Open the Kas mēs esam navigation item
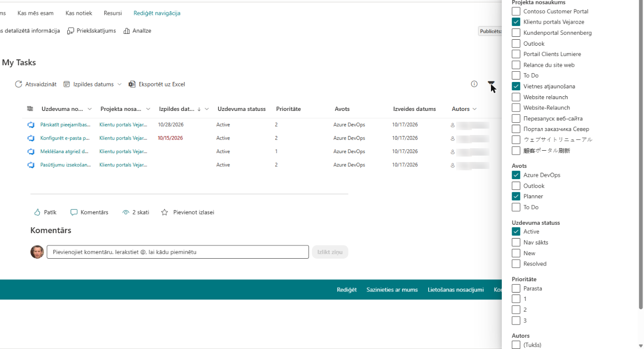This screenshot has height=349, width=644. pos(36,13)
